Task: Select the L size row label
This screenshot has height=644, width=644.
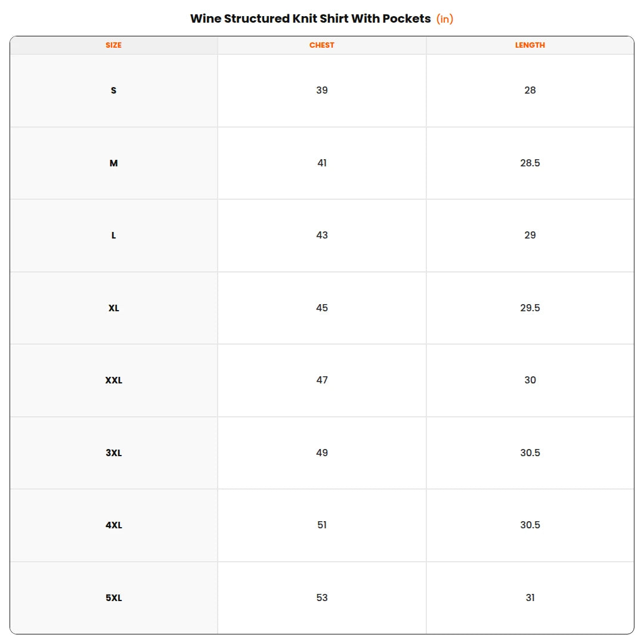Action: [x=113, y=236]
